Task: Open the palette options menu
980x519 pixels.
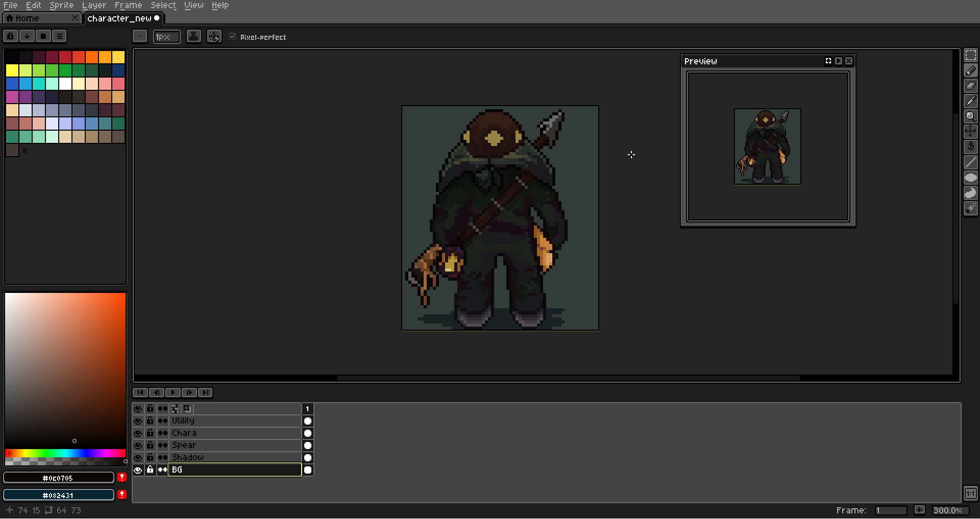Action: pyautogui.click(x=60, y=36)
